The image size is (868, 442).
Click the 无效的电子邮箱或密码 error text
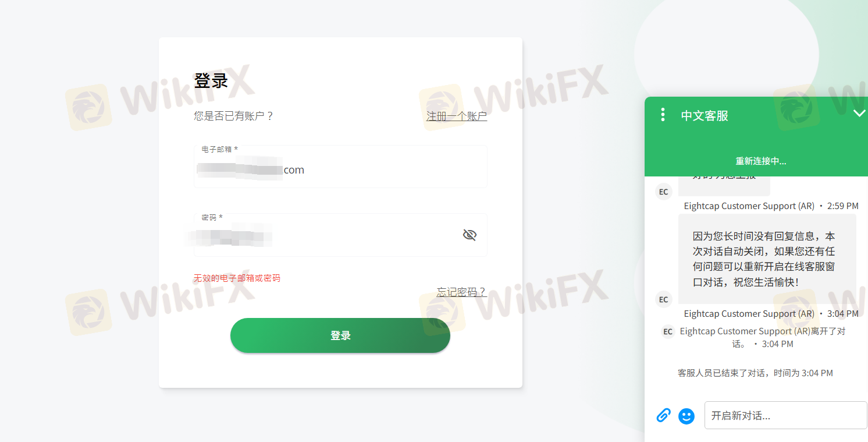237,278
